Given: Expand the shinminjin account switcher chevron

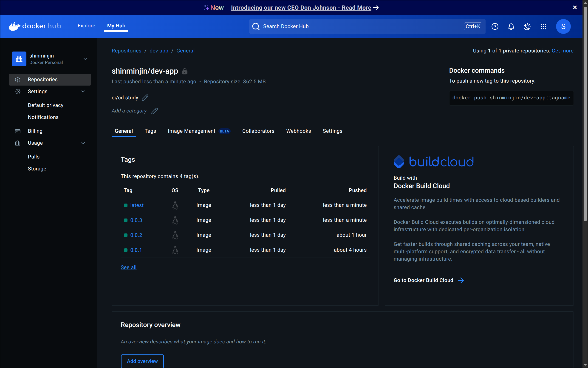Looking at the screenshot, I should tap(85, 59).
